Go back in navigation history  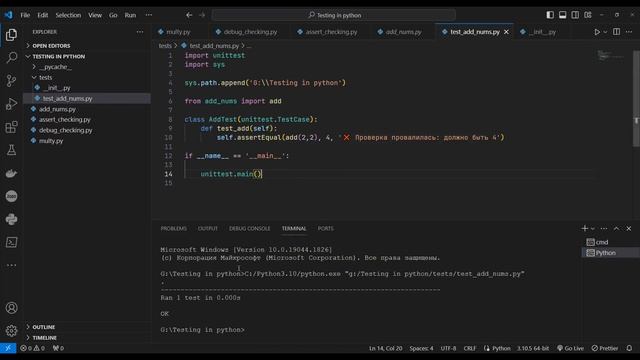click(189, 15)
